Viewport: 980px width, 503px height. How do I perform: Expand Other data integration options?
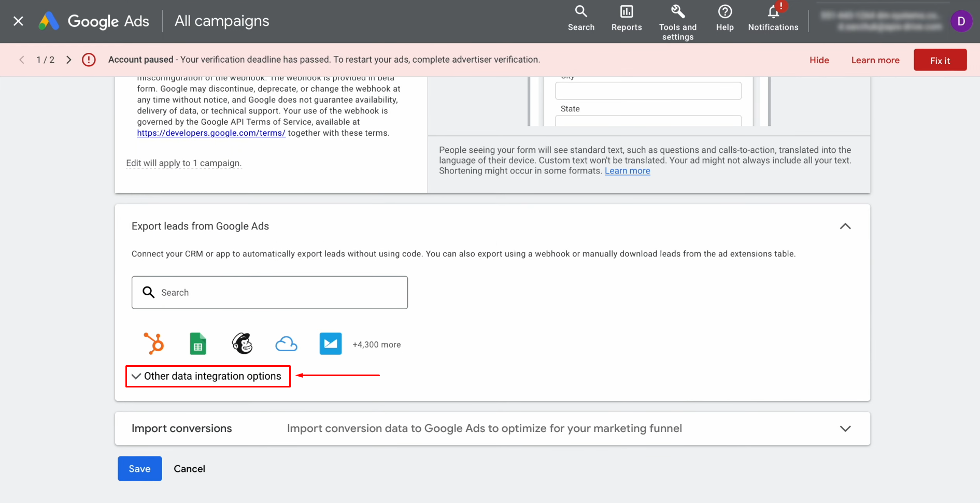coord(207,376)
